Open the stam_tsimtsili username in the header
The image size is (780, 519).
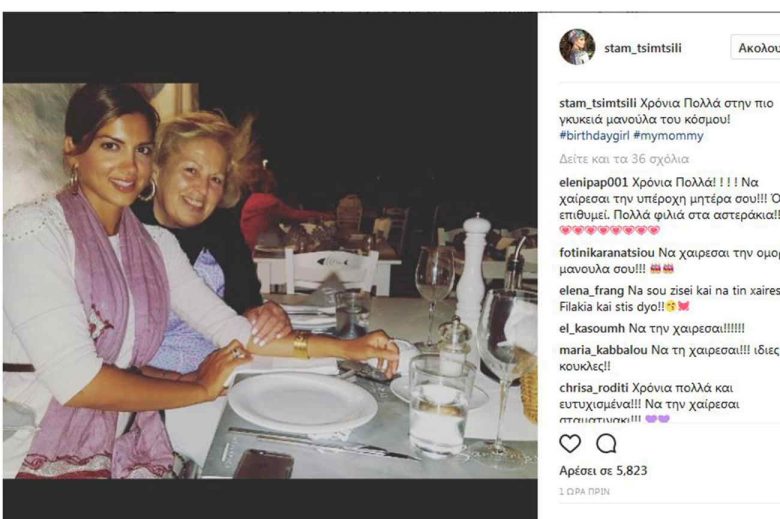click(643, 47)
